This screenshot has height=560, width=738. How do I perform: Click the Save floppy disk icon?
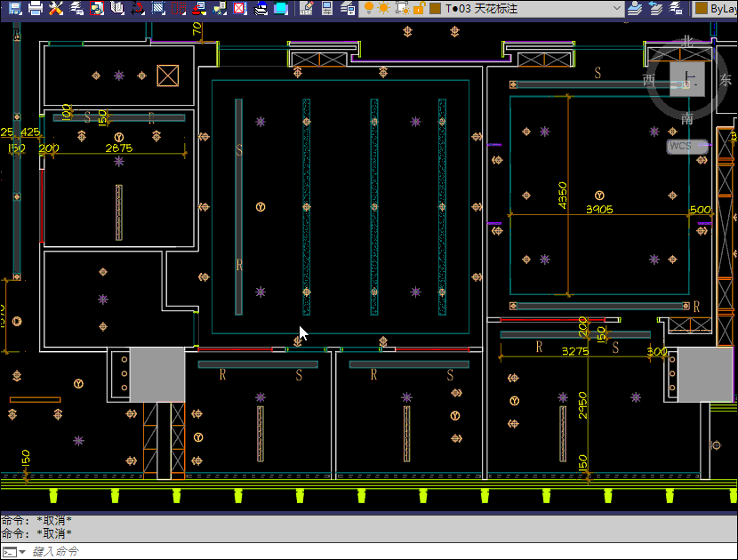click(x=14, y=8)
